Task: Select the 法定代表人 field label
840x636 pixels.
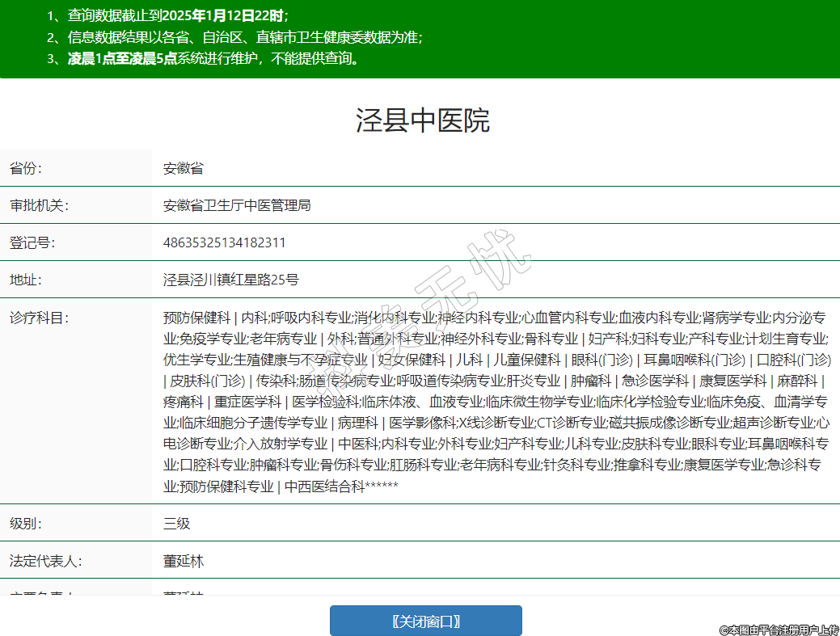Action: pyautogui.click(x=45, y=560)
